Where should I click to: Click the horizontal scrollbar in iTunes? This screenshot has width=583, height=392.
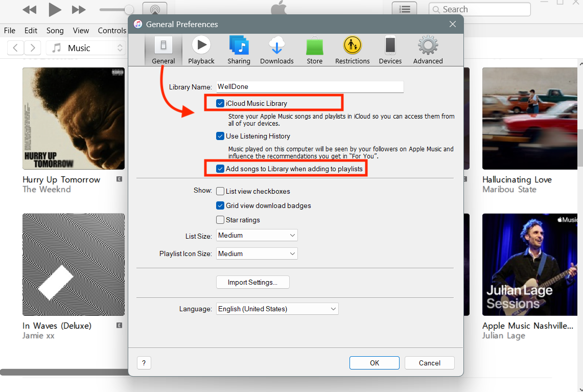(x=64, y=372)
